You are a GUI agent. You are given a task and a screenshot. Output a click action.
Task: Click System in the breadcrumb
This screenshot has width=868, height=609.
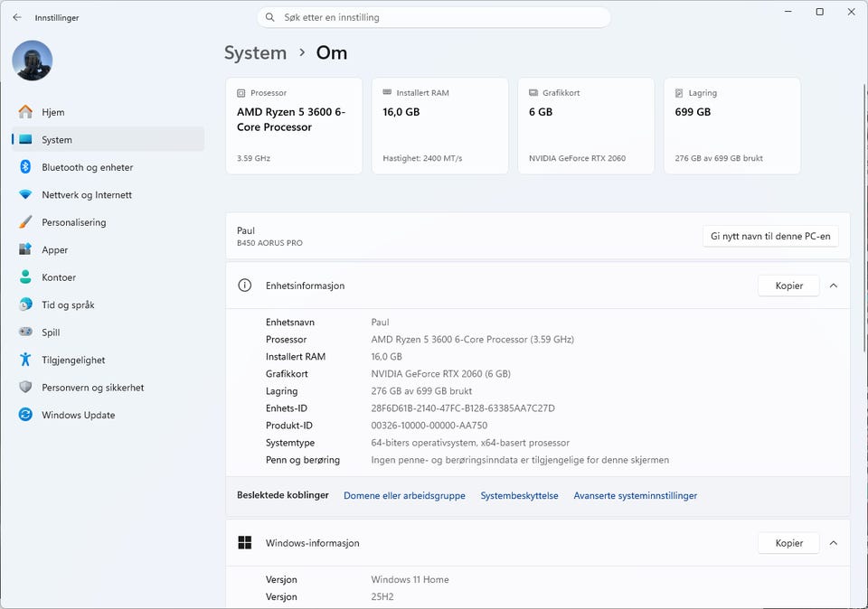coord(255,52)
